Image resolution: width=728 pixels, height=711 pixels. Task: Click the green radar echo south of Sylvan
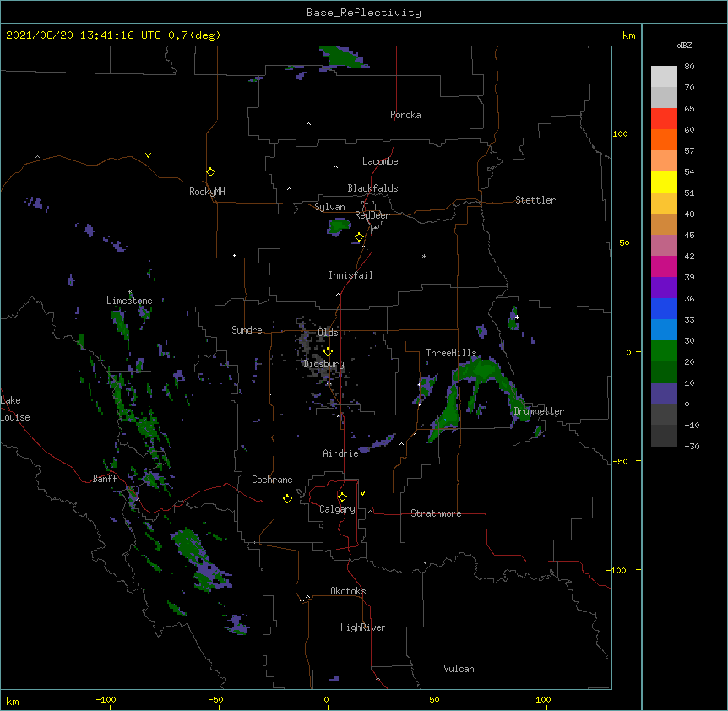click(x=339, y=226)
